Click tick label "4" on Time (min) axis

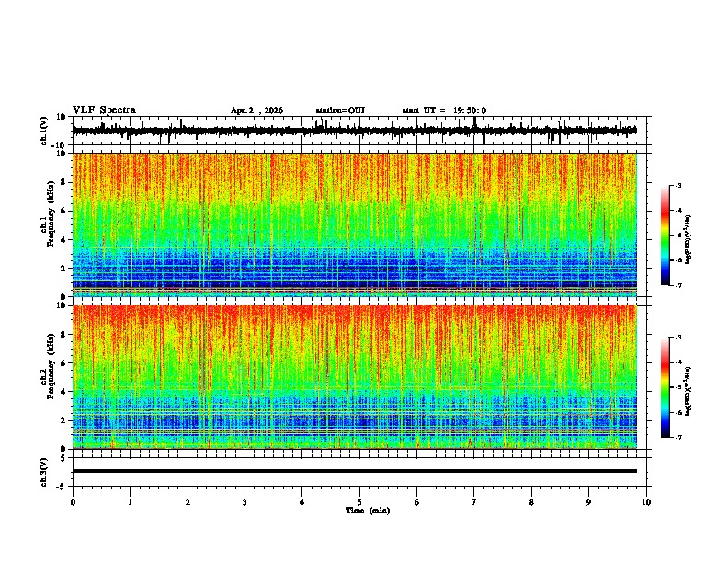pyautogui.click(x=302, y=502)
